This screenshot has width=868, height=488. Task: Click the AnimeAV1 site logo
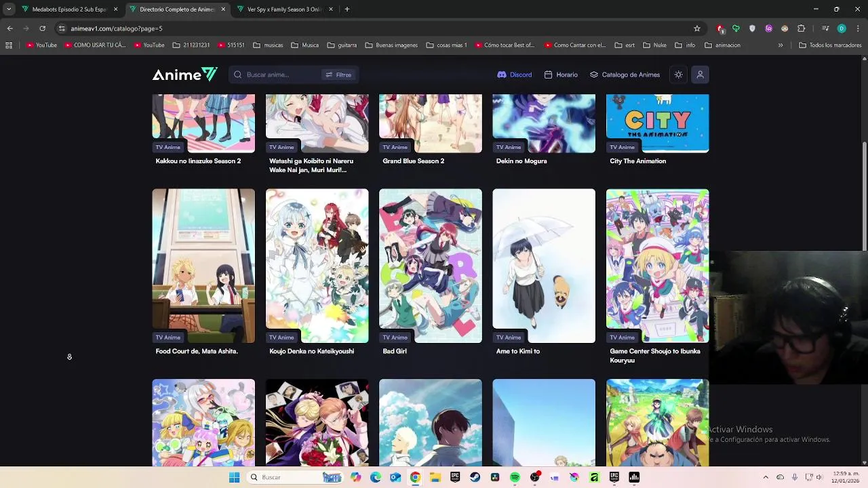(x=184, y=75)
